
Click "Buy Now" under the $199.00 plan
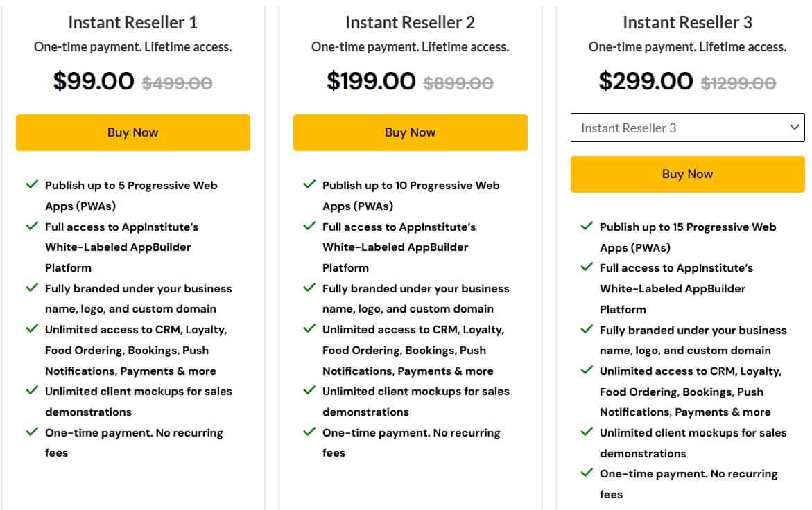(x=410, y=132)
